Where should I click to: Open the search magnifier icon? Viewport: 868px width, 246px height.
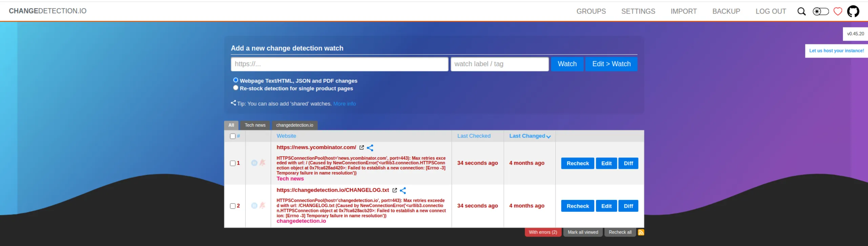pyautogui.click(x=801, y=11)
